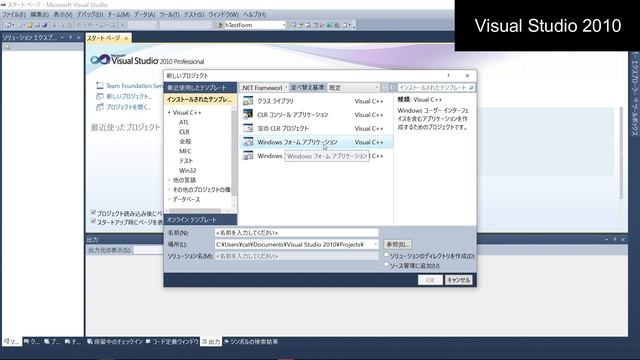The width and height of the screenshot is (640, 360).
Task: Pin the 出力 output panel
Action: [615, 240]
